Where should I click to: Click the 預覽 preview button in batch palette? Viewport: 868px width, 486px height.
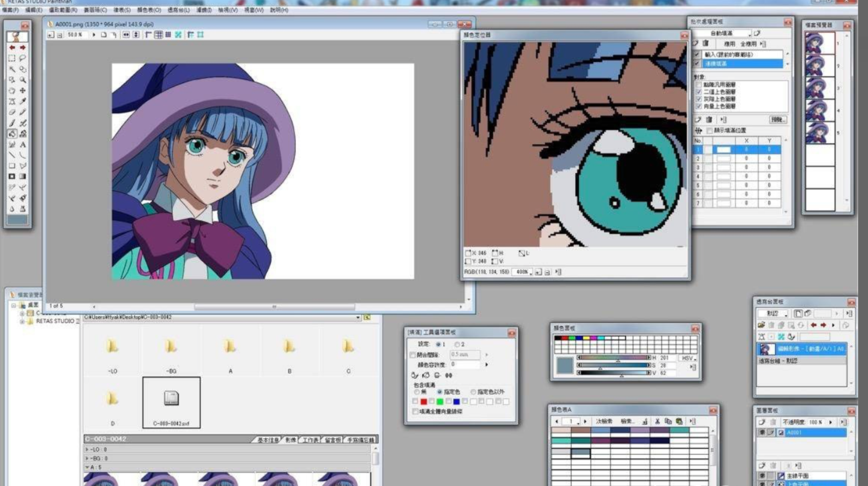point(778,120)
